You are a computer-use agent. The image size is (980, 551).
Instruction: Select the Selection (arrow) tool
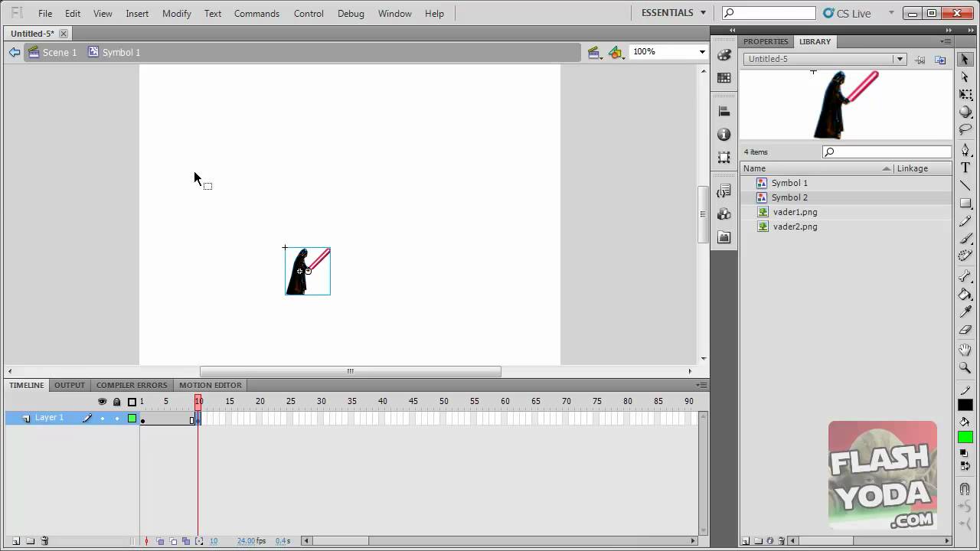tap(965, 60)
